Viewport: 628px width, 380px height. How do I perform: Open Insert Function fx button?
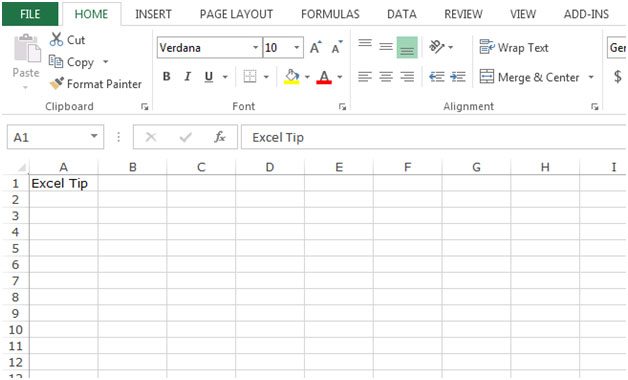coord(220,137)
